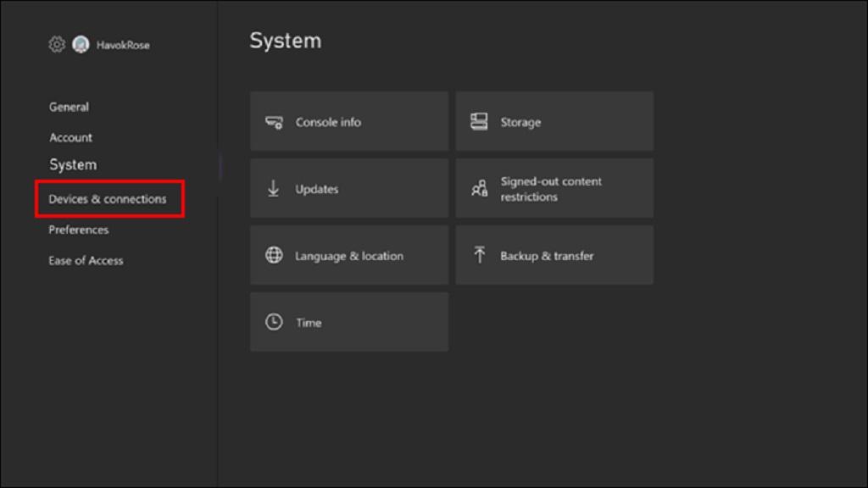Click the Storage drive icon

click(x=479, y=122)
